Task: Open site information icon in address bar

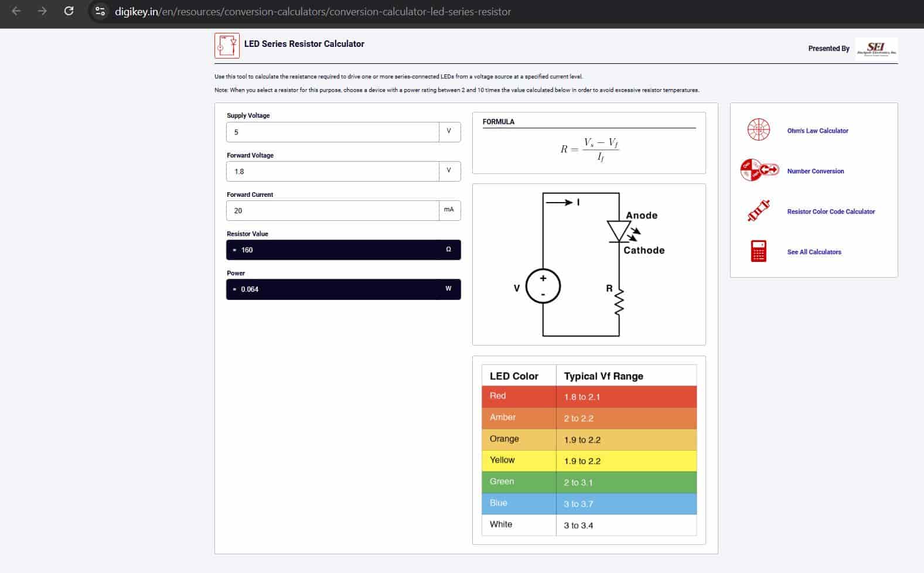Action: point(100,11)
